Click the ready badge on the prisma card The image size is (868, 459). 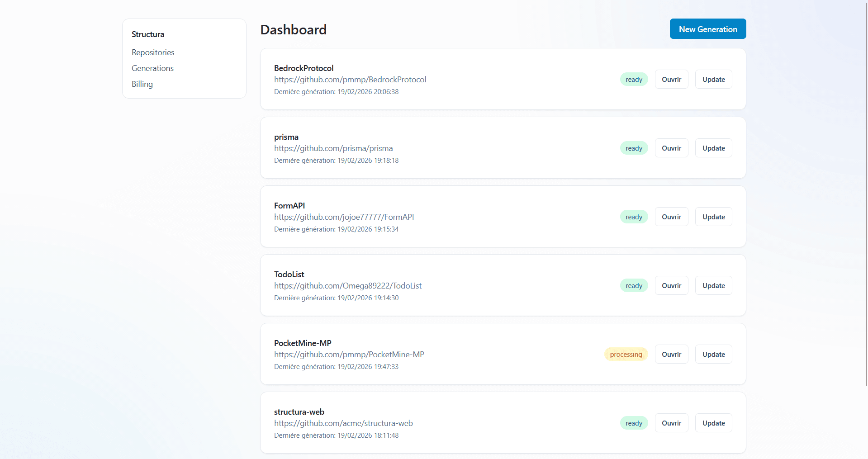[x=634, y=148]
